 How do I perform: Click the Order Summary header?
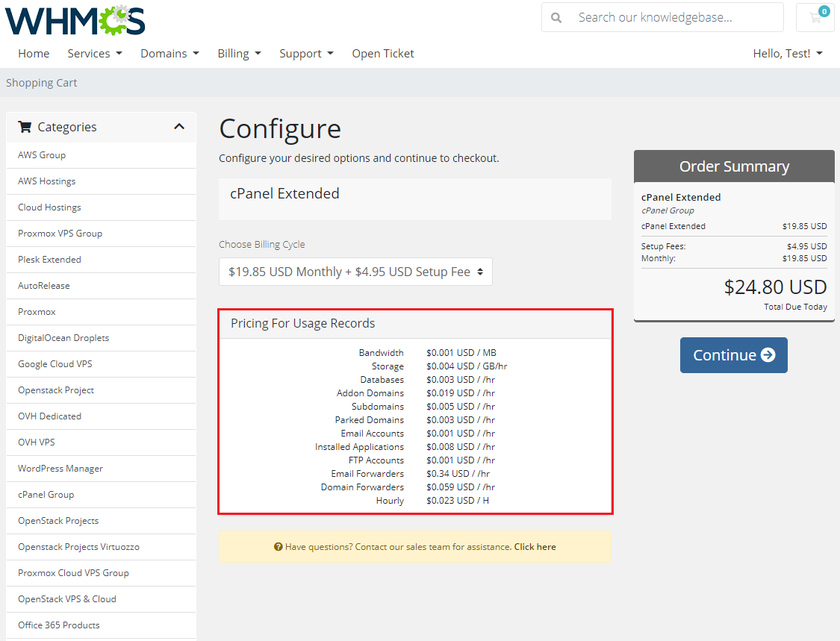(x=734, y=166)
